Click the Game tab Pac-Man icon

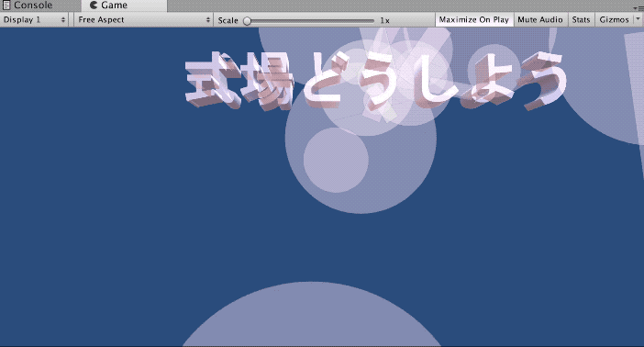pyautogui.click(x=94, y=6)
